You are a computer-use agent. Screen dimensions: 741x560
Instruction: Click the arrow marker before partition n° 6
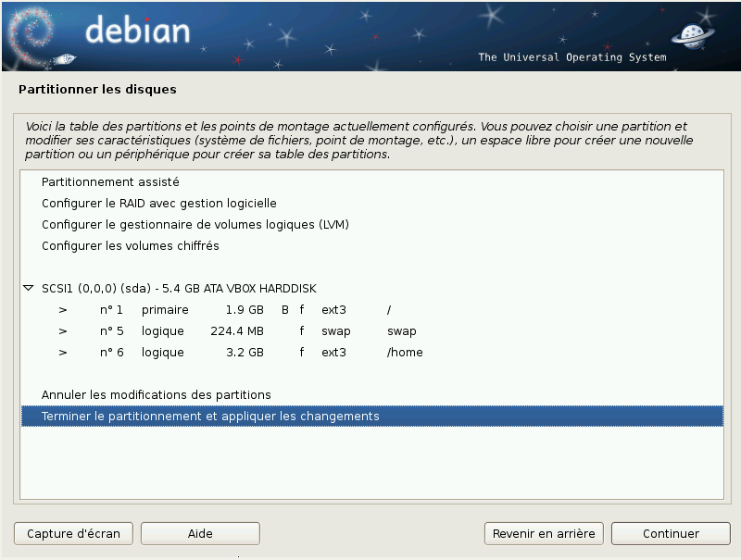pyautogui.click(x=63, y=353)
